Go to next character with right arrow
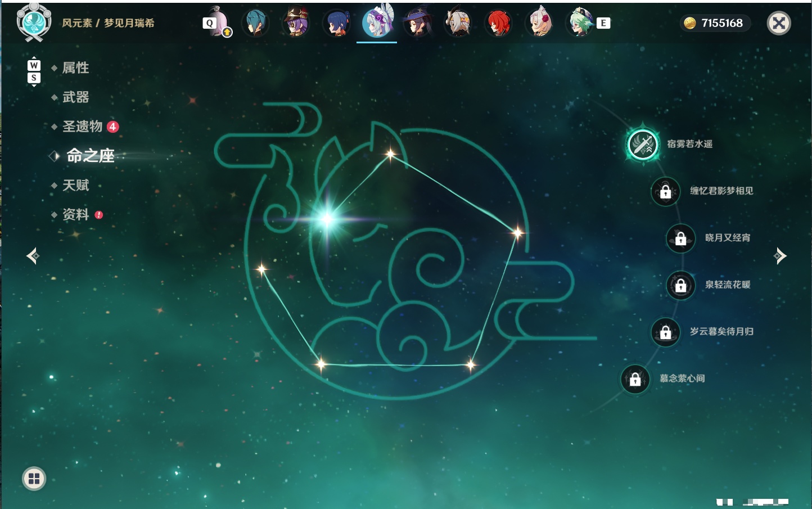This screenshot has height=509, width=812. coord(780,256)
